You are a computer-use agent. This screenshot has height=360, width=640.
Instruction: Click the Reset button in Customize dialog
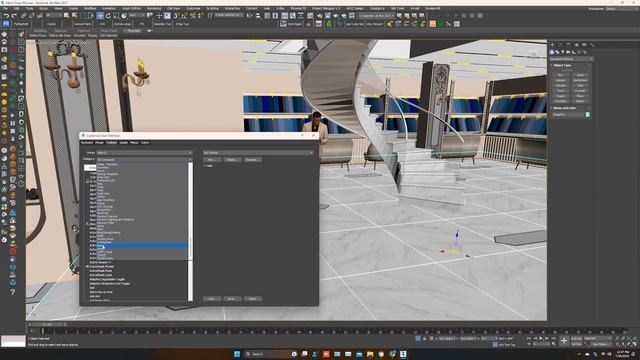(x=252, y=299)
